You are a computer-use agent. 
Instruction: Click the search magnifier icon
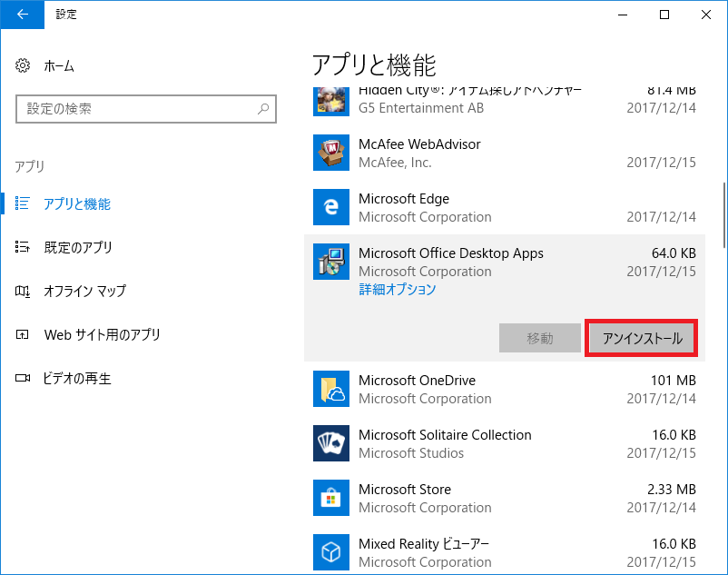click(x=263, y=109)
